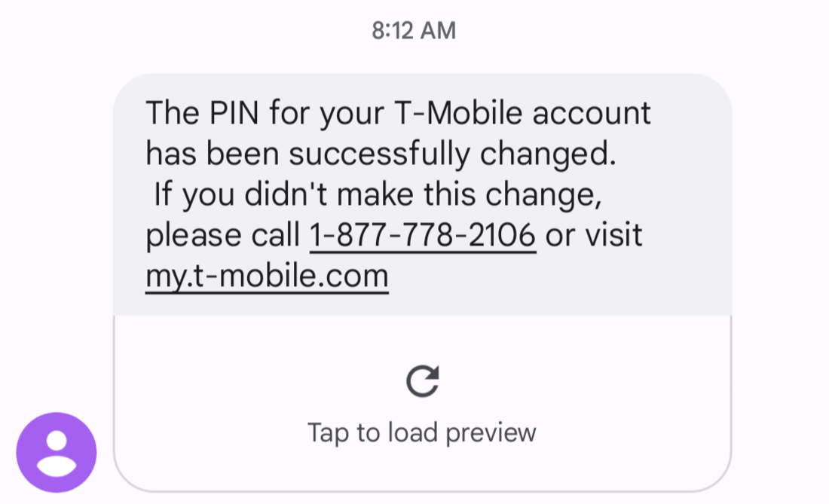Click the words 'please call' in message

click(222, 236)
